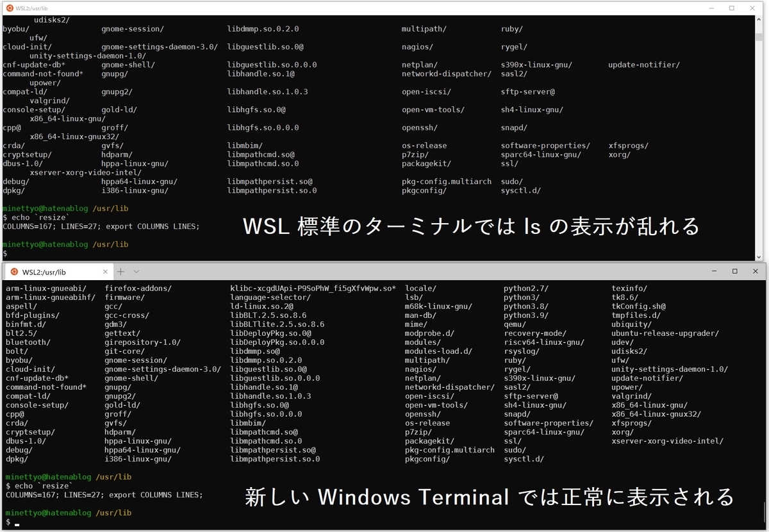Click the shell prompt cursor in Windows Terminal
769x532 pixels.
17,524
